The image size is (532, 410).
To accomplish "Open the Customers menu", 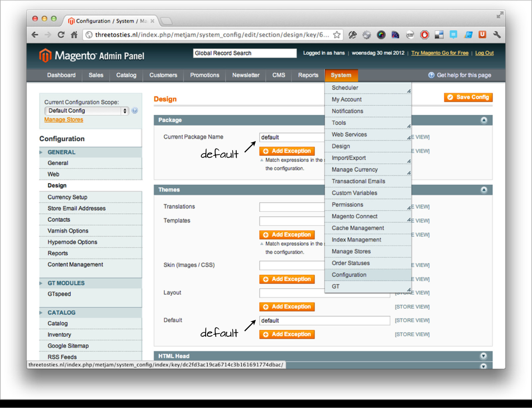I will (x=163, y=75).
